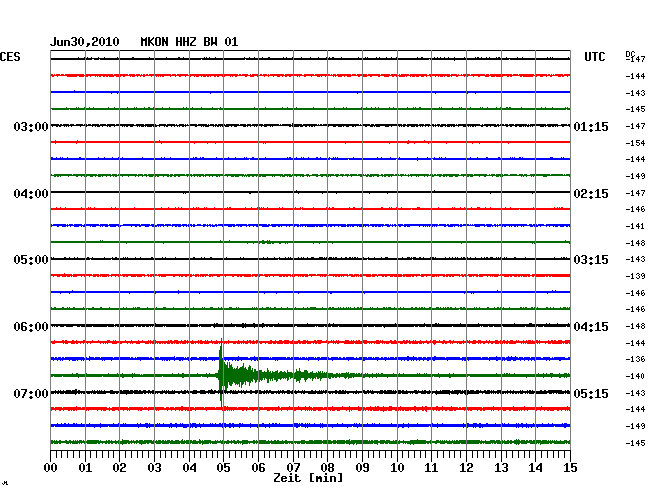Screen dimensions: 650x494
Task: Click the large earthquake spike on green trace
Action: pos(222,373)
